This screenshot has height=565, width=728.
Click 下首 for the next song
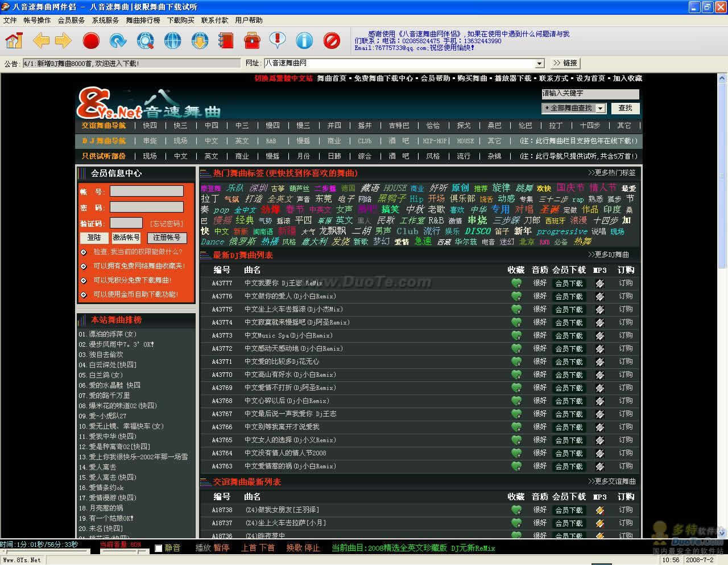click(267, 548)
